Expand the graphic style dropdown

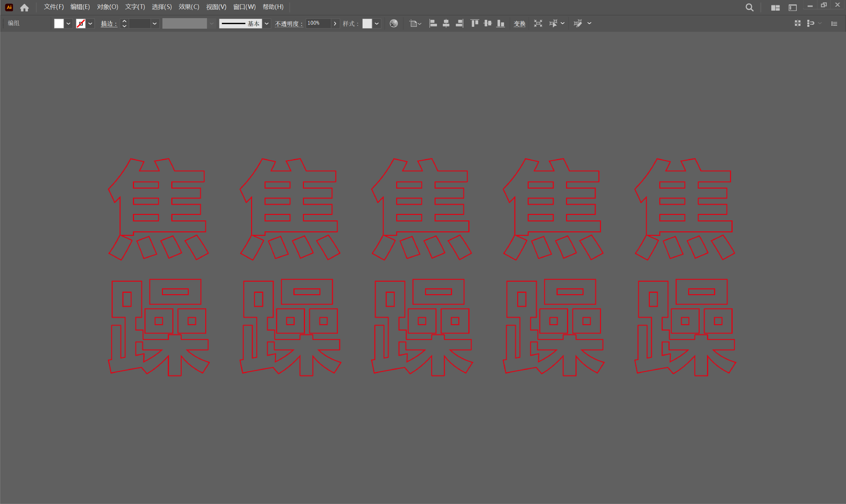click(x=377, y=23)
